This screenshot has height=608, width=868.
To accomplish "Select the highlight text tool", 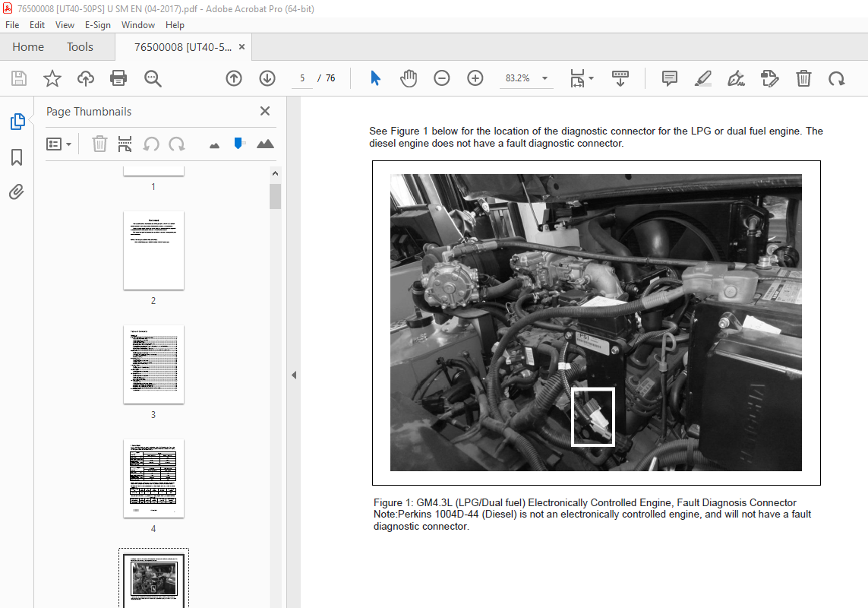I will point(702,78).
